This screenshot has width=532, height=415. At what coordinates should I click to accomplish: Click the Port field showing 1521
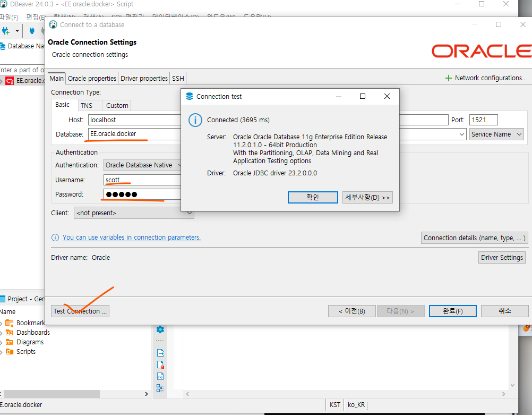484,120
